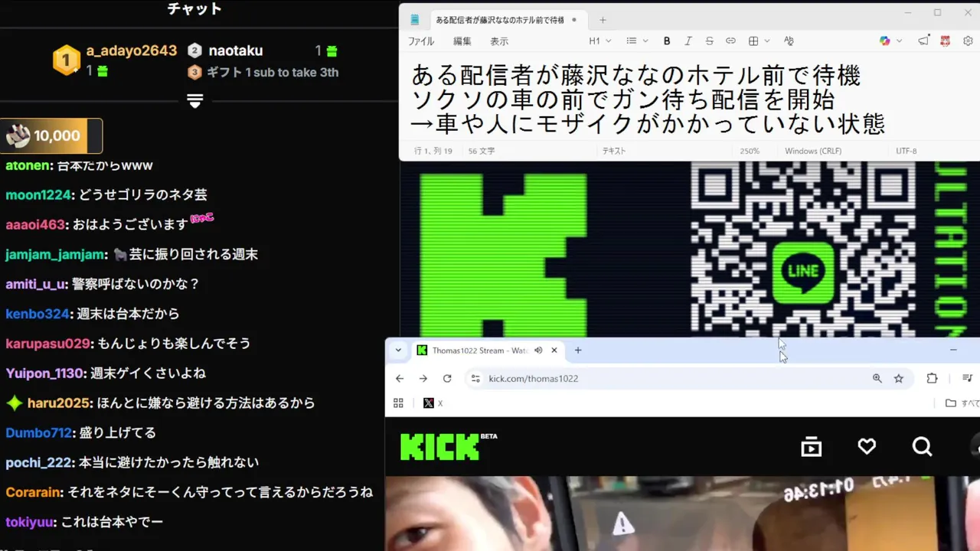Click username a_adayo2643 in leaderboard
The height and width of the screenshot is (551, 980).
[132, 51]
